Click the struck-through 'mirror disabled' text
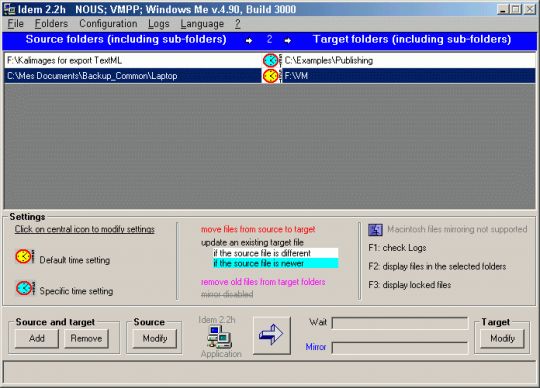Image resolution: width=540 pixels, height=388 pixels. (x=227, y=294)
